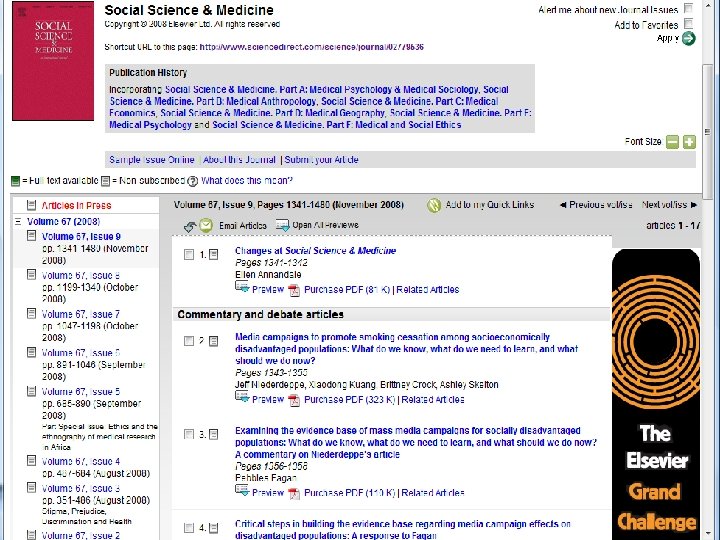Click the What does this mean help icon

tap(193, 181)
